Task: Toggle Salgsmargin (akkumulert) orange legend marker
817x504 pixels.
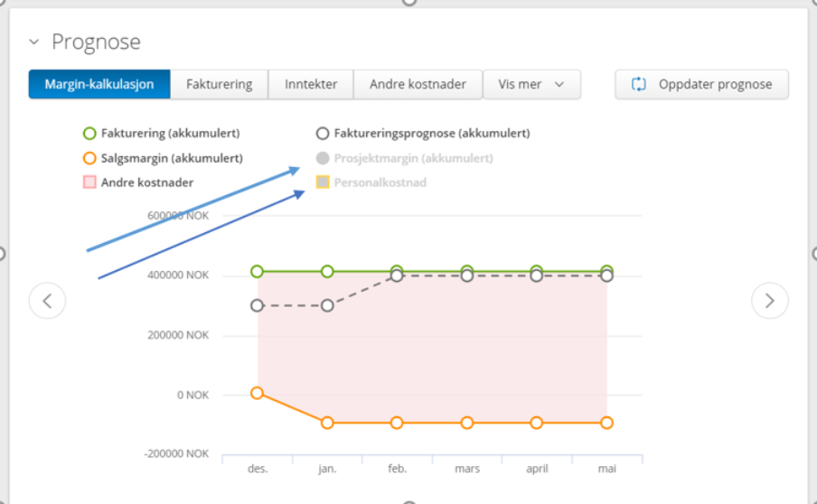Action: click(x=89, y=158)
